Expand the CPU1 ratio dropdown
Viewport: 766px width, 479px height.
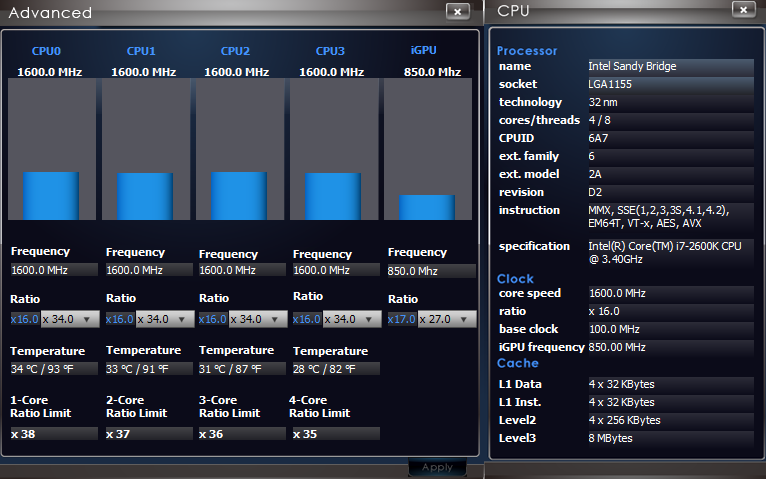184,319
